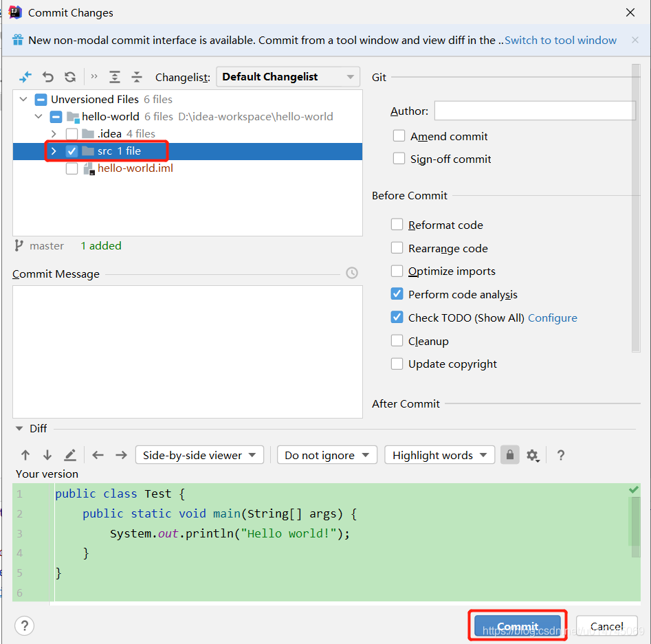Dismiss the notification banner with X
The height and width of the screenshot is (644, 651).
click(635, 40)
